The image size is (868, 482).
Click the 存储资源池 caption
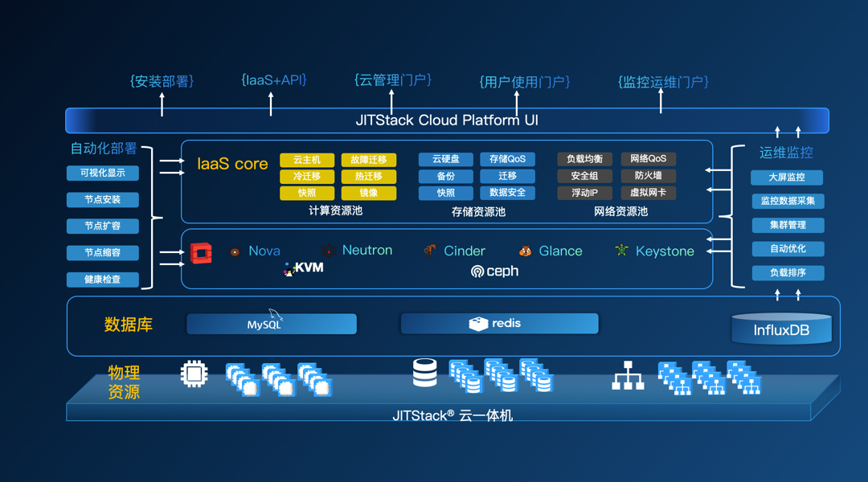click(x=478, y=212)
